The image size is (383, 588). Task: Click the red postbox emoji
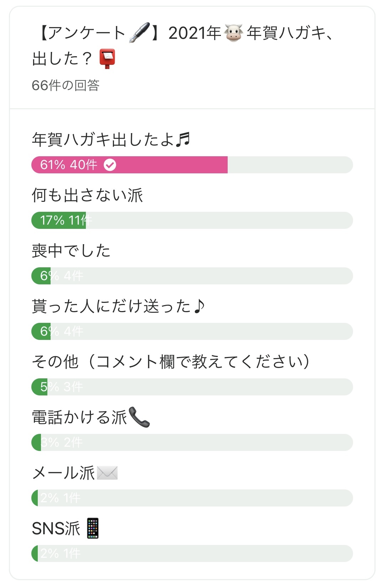click(x=107, y=58)
